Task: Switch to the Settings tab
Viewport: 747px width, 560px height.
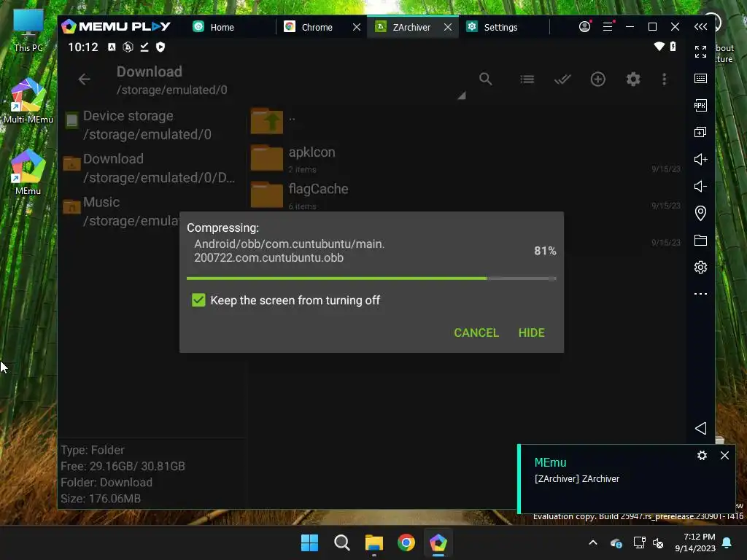Action: (492, 27)
